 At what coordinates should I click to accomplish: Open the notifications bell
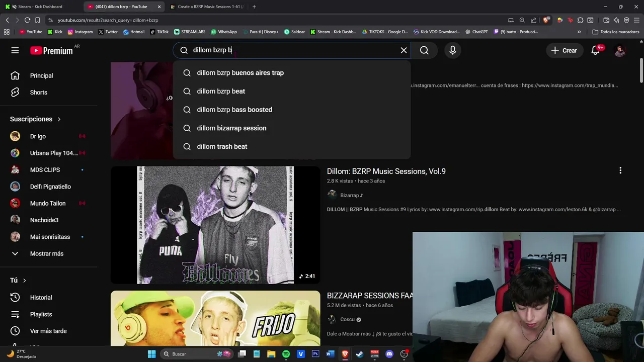pos(596,50)
